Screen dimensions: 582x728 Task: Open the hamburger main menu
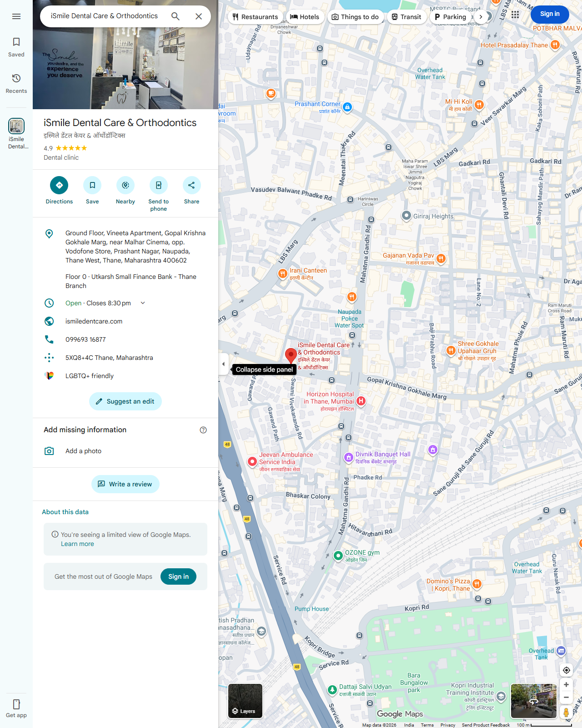(x=16, y=16)
